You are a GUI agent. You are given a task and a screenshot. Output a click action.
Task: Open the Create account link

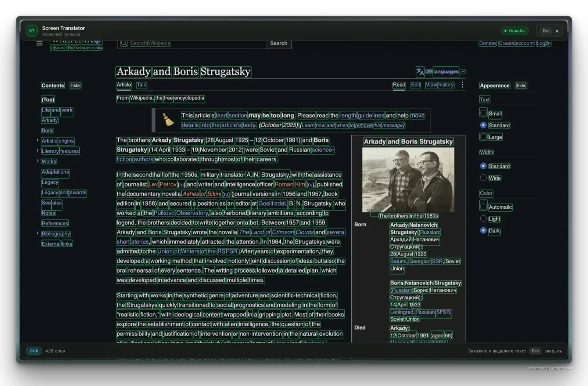pos(516,43)
